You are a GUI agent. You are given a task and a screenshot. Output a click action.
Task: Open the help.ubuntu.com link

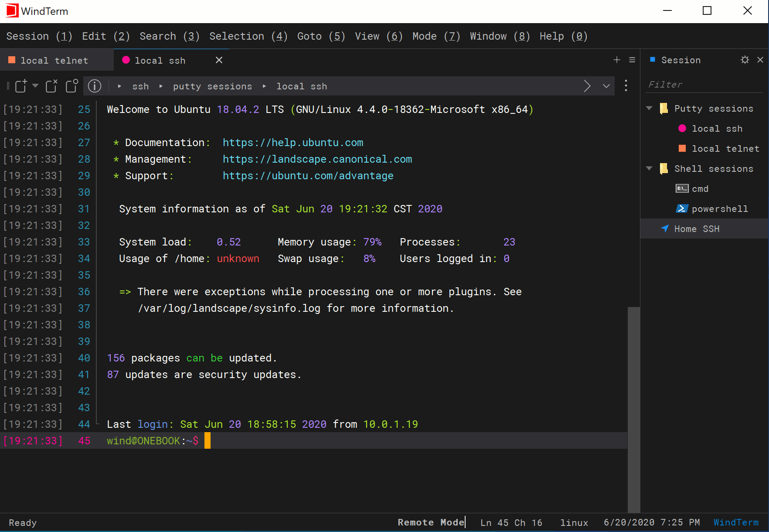coord(293,143)
